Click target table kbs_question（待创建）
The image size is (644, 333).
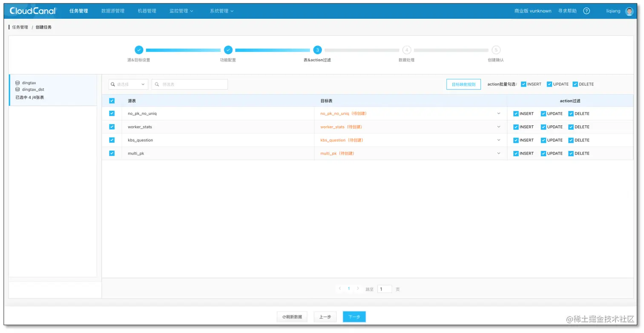(x=342, y=140)
